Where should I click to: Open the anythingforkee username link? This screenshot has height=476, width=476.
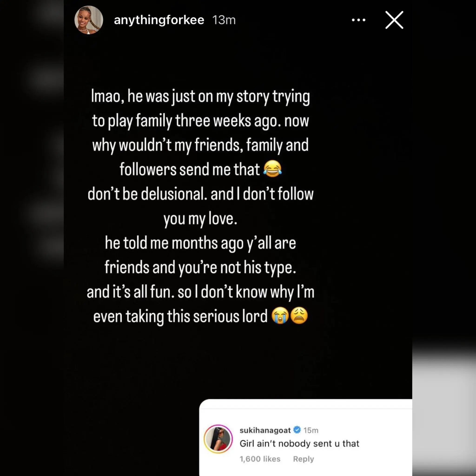coord(159,20)
